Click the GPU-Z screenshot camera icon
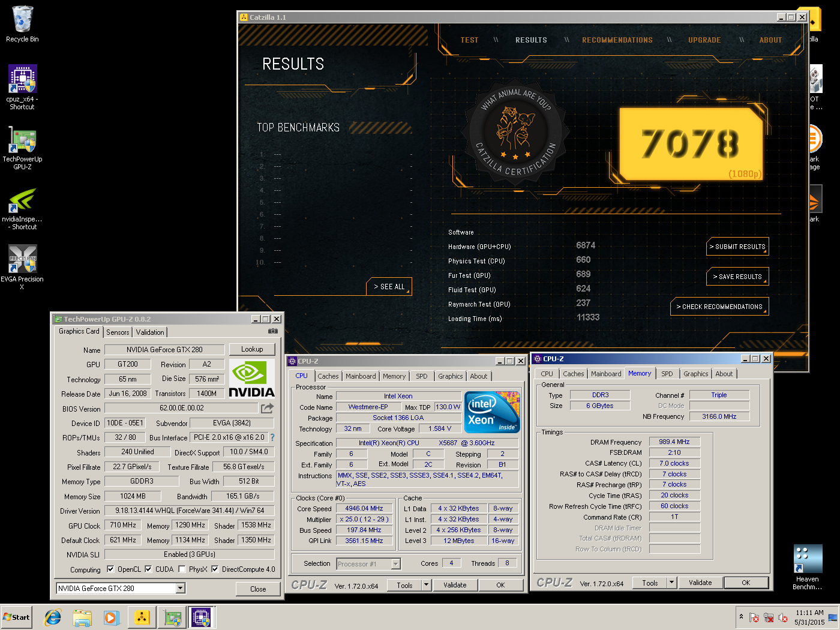840x630 pixels. [273, 331]
